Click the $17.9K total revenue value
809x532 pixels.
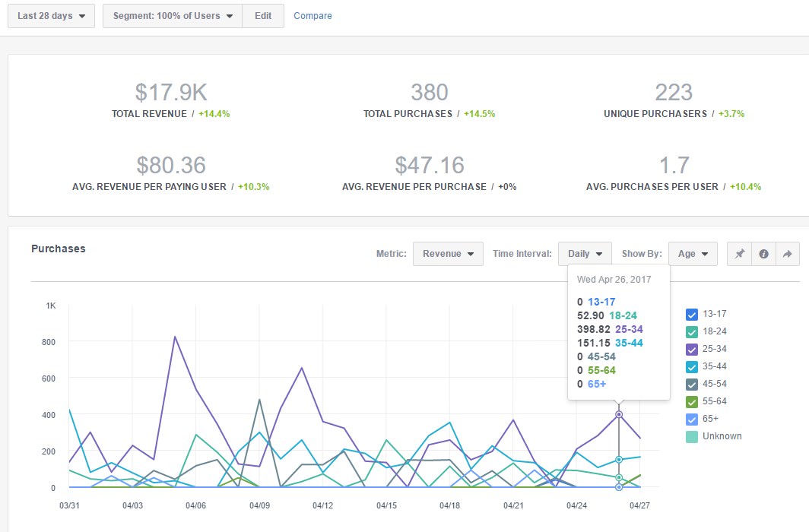coord(171,92)
